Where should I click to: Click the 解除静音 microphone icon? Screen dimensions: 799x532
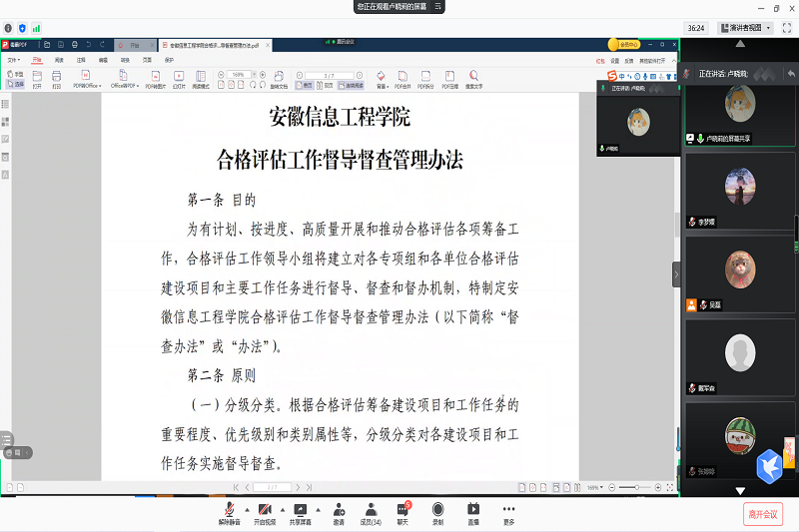click(230, 509)
